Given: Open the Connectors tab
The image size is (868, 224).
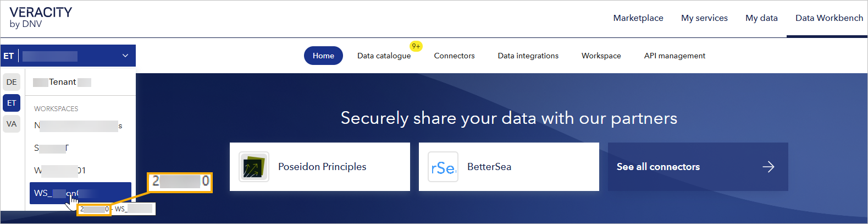Looking at the screenshot, I should coord(454,56).
